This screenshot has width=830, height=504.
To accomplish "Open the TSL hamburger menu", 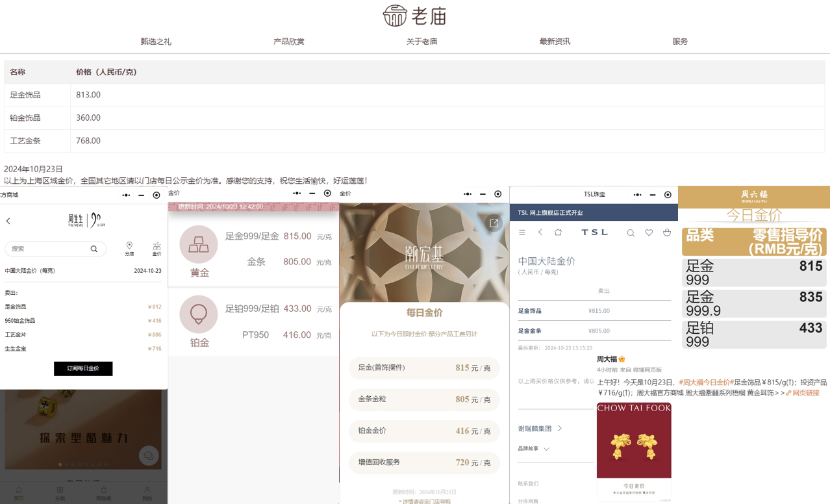I will 522,233.
